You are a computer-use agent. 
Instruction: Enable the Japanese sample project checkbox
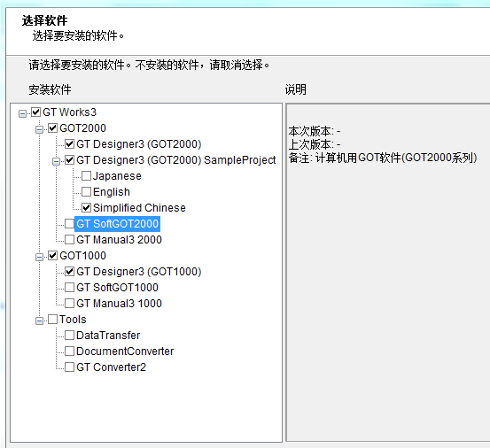click(86, 176)
